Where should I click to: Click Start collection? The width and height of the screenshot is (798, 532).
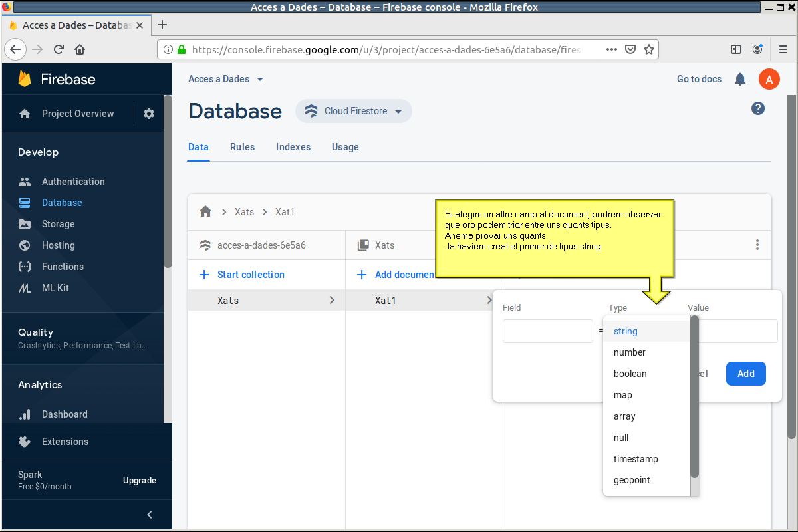(242, 275)
